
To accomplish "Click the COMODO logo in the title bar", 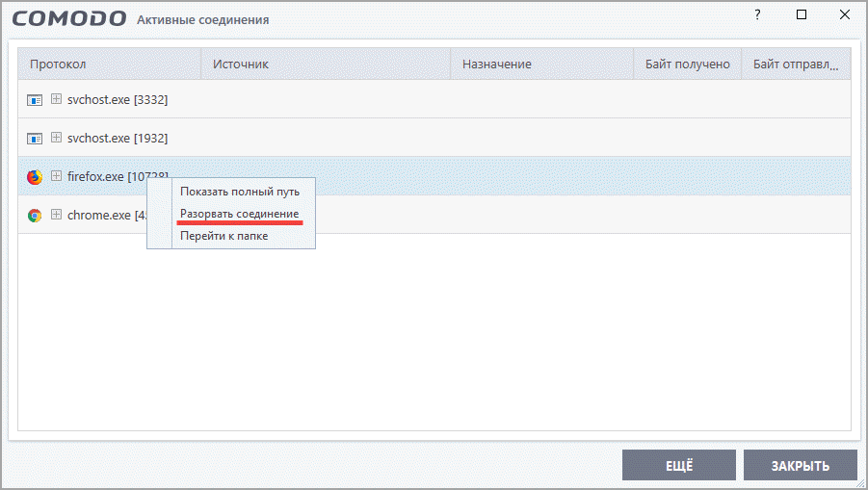I will 68,18.
